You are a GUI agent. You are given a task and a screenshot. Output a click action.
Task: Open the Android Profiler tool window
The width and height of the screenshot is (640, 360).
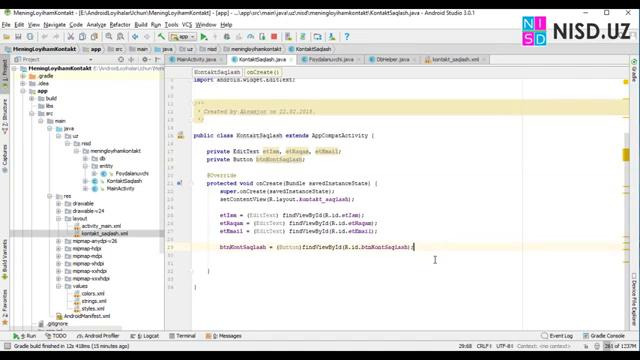point(98,336)
